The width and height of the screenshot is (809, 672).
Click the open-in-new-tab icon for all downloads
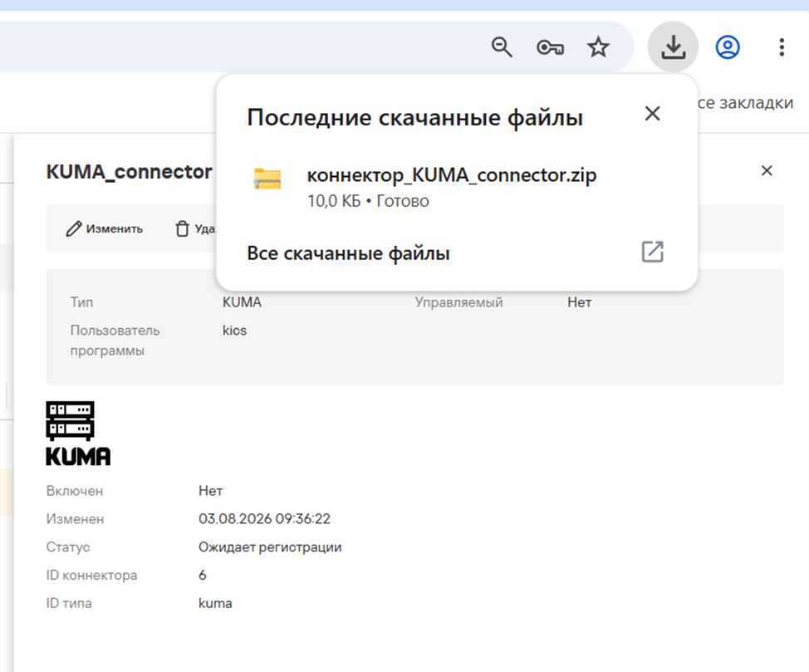[x=653, y=252]
